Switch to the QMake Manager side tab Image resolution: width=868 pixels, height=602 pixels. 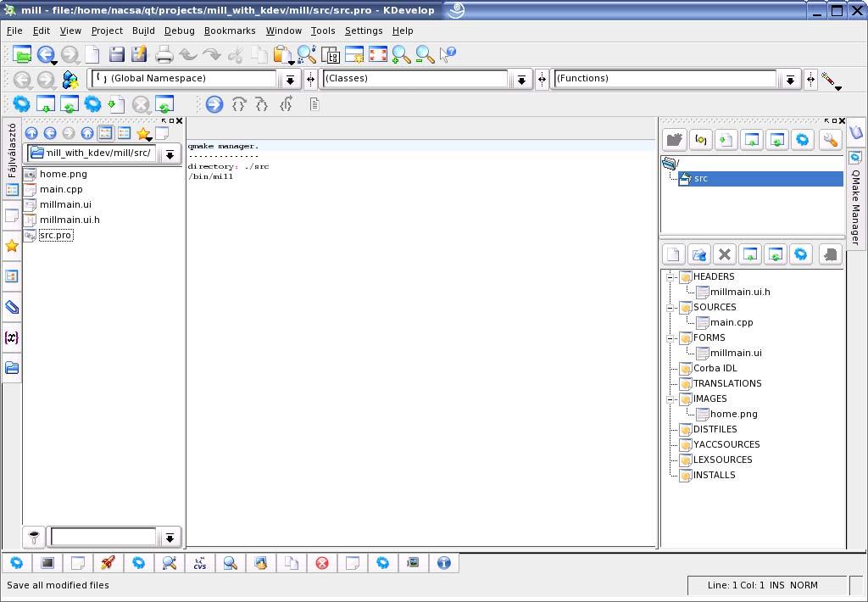tap(855, 198)
